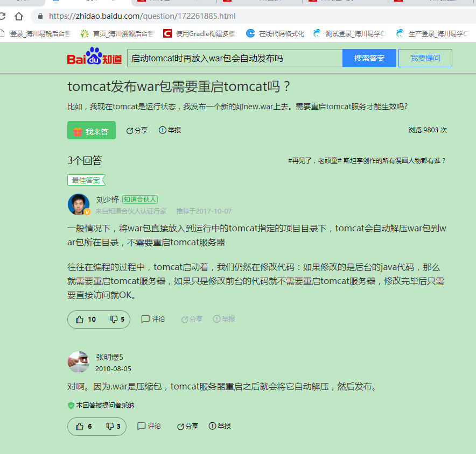Click 来自知道合伙人认证行家 text
The height and width of the screenshot is (454, 476).
click(x=131, y=211)
